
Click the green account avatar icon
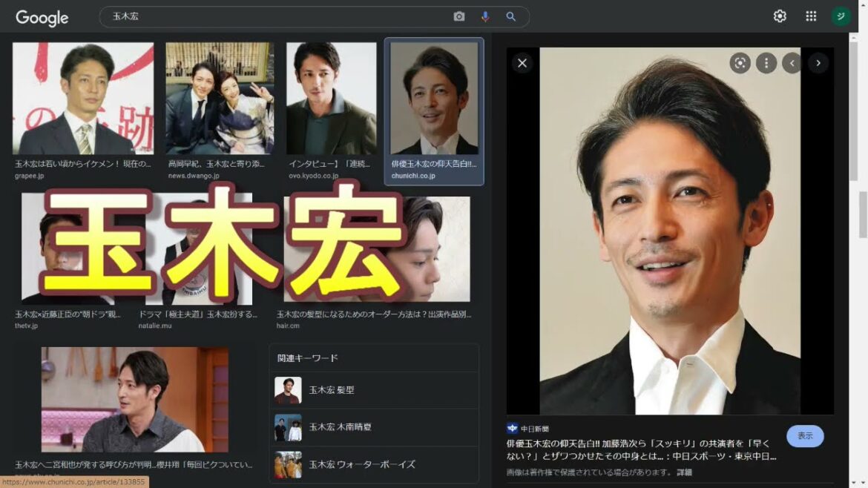pyautogui.click(x=841, y=16)
